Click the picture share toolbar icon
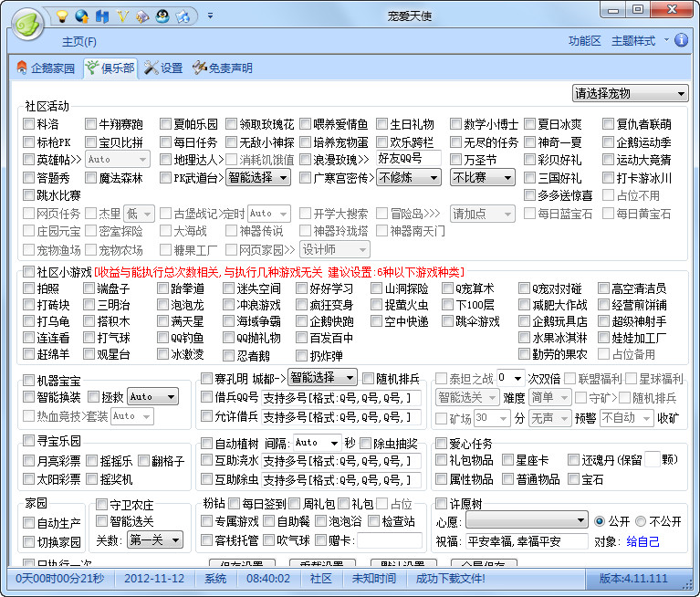Image resolution: width=700 pixels, height=597 pixels. pyautogui.click(x=183, y=16)
